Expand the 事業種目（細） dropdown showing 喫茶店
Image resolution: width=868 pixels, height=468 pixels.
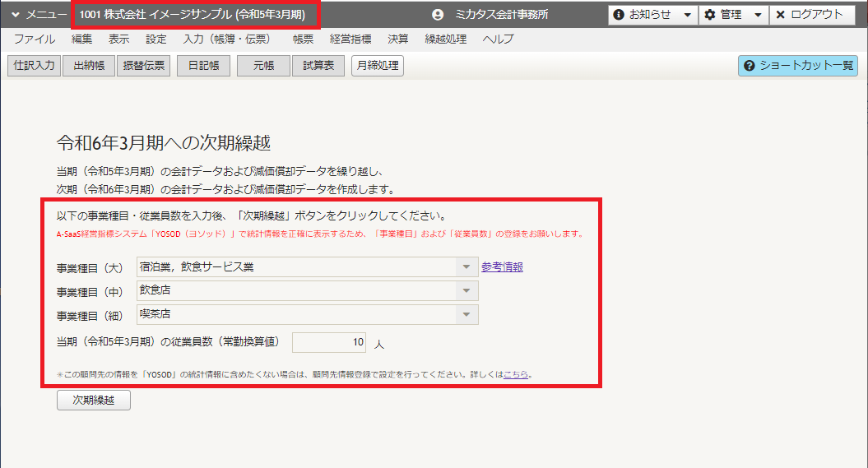[307, 314]
